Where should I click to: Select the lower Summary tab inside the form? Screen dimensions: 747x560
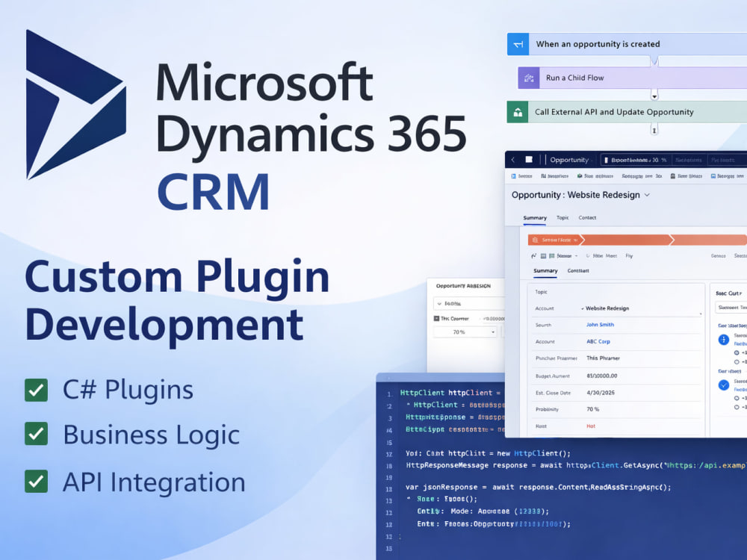(x=545, y=270)
